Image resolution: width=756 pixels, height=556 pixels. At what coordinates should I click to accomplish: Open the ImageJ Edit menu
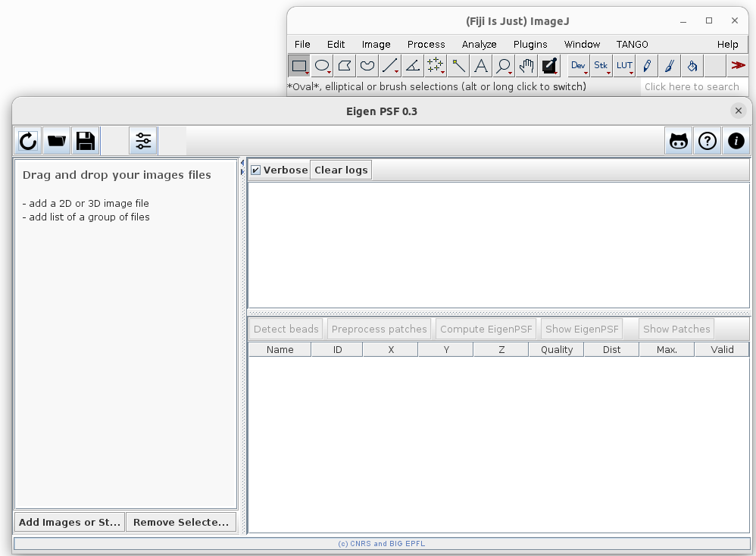click(336, 45)
